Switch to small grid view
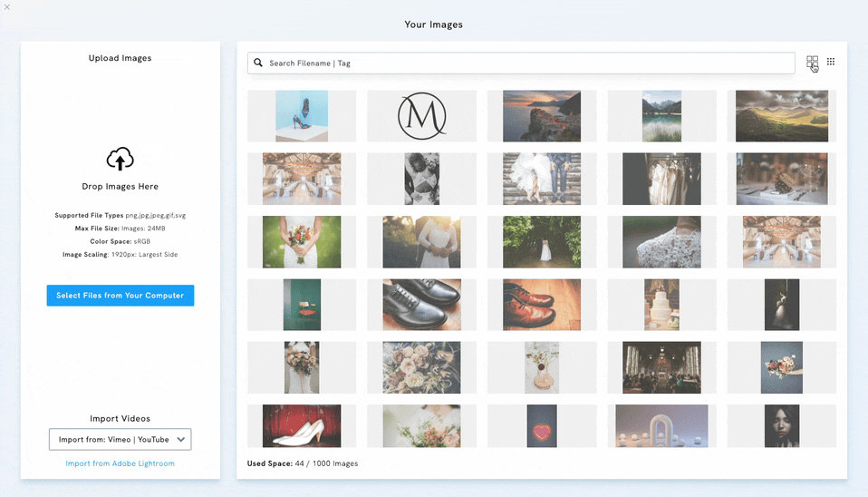The image size is (868, 497). (x=831, y=62)
